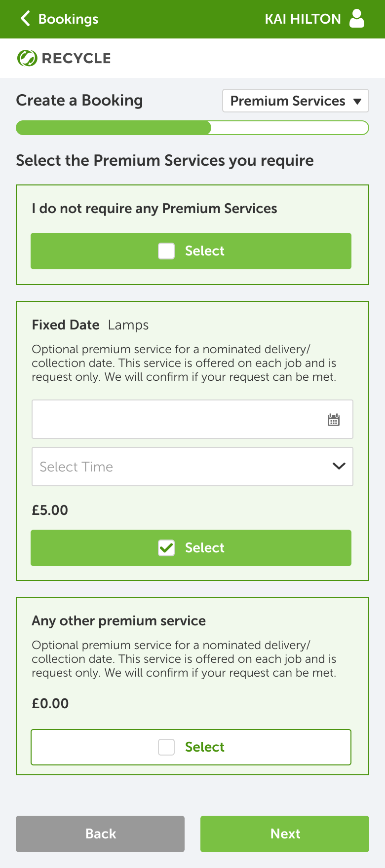
Task: Click the Premium Services dropdown triangle
Action: coord(357,102)
